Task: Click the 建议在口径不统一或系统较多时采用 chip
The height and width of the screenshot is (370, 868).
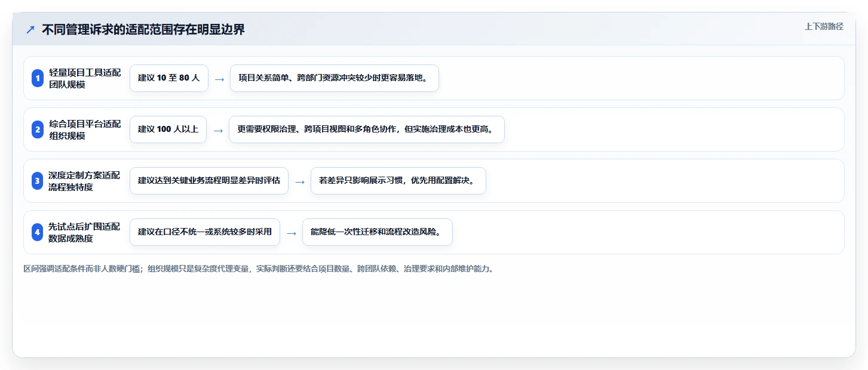Action: 205,232
